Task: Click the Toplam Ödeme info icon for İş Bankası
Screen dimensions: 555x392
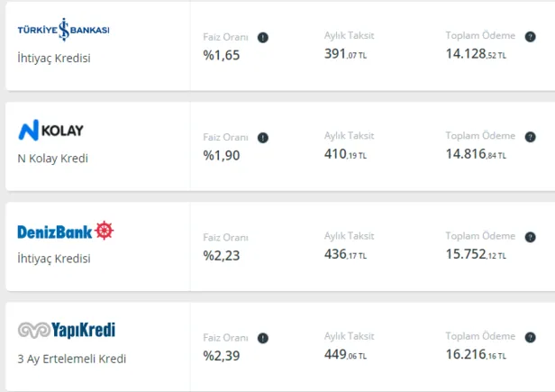Action: [x=532, y=36]
